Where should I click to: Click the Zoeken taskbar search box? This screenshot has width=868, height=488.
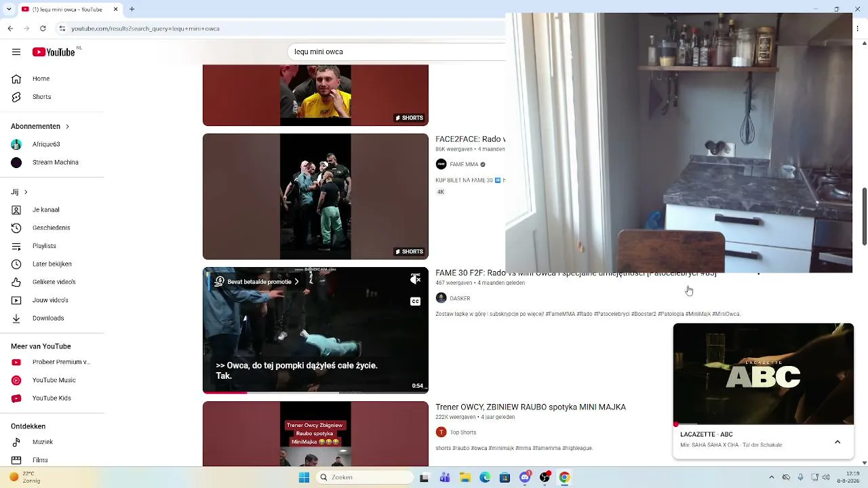(x=366, y=477)
